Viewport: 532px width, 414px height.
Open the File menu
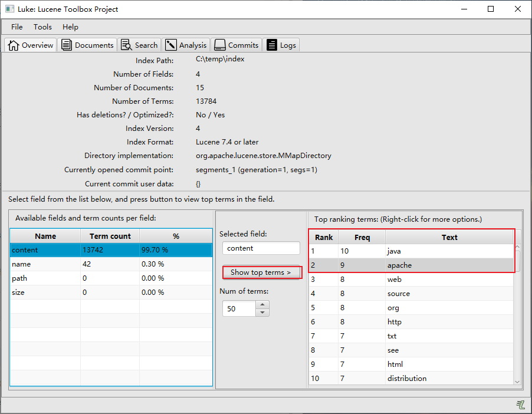click(x=17, y=27)
